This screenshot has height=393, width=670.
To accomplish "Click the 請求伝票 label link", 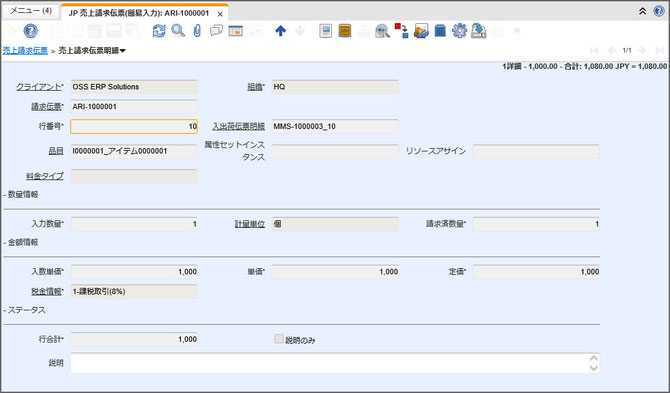I will (46, 107).
